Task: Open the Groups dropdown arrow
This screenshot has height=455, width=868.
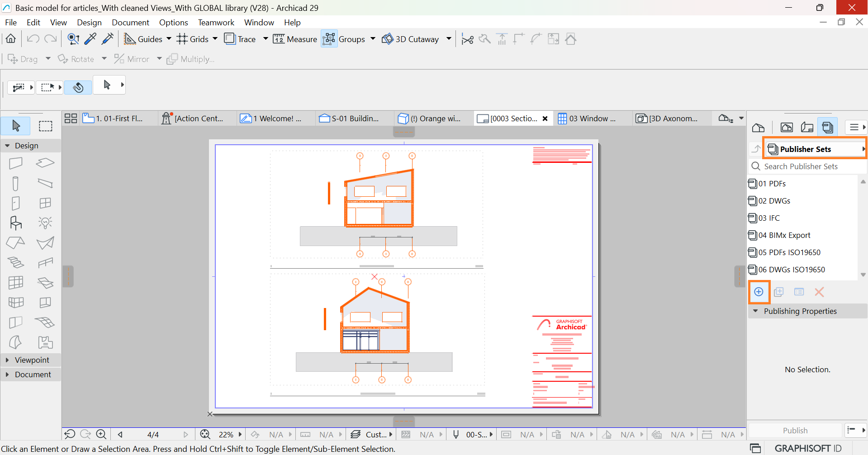Action: click(x=373, y=39)
